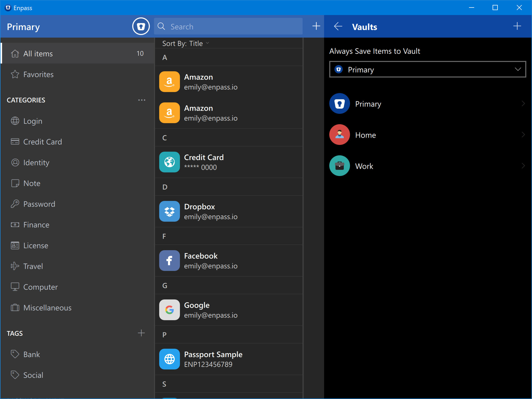Click the Favorites star icon

click(x=15, y=74)
